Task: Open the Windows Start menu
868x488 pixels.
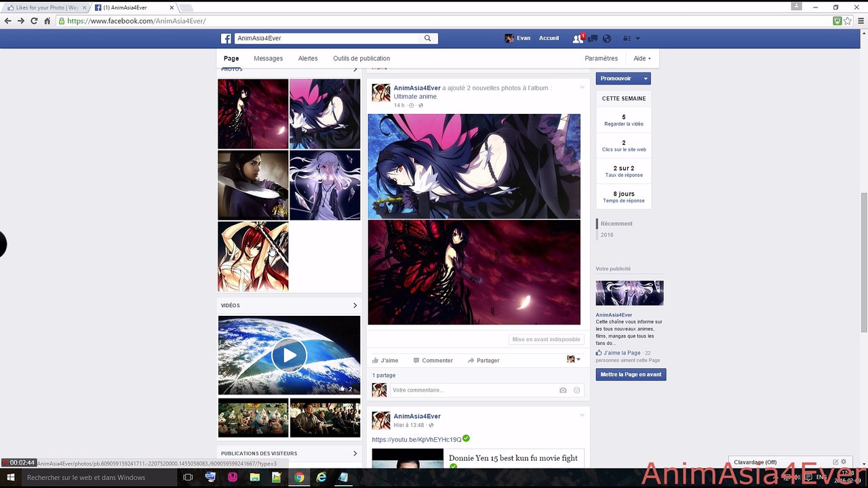Action: 11,477
